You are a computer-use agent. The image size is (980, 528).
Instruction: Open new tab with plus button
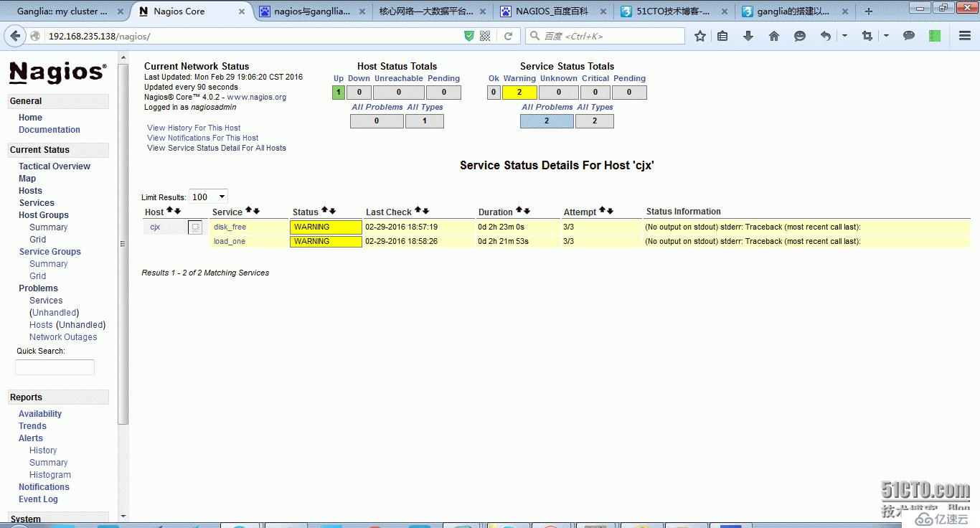869,11
